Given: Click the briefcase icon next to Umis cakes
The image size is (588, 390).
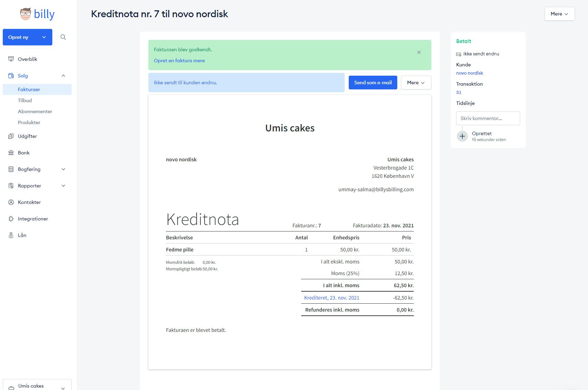Looking at the screenshot, I should (11, 387).
